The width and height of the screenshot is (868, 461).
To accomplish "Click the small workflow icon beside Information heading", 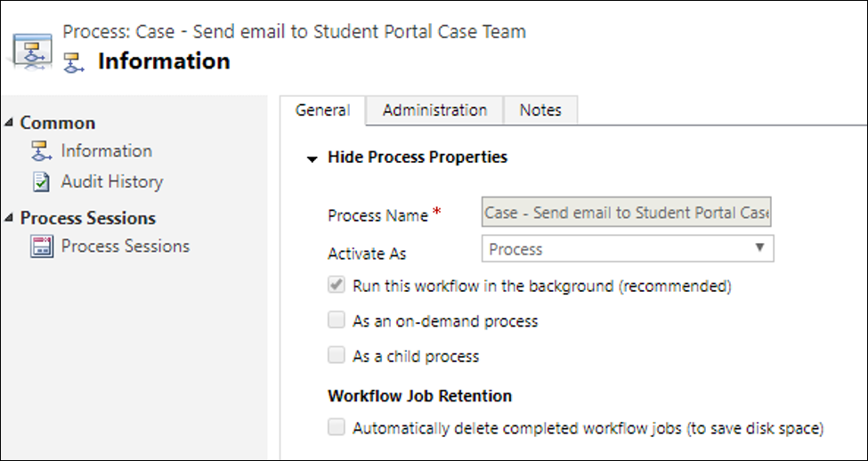I will tap(76, 62).
